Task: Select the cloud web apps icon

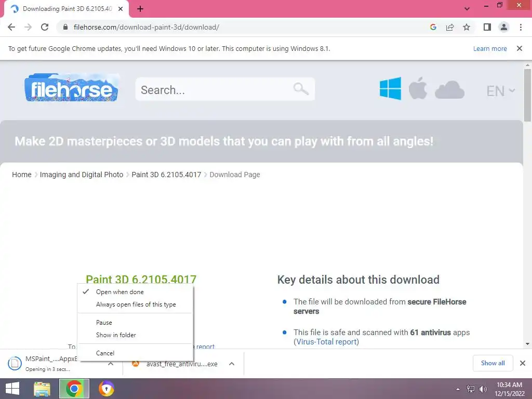Action: coord(449,90)
